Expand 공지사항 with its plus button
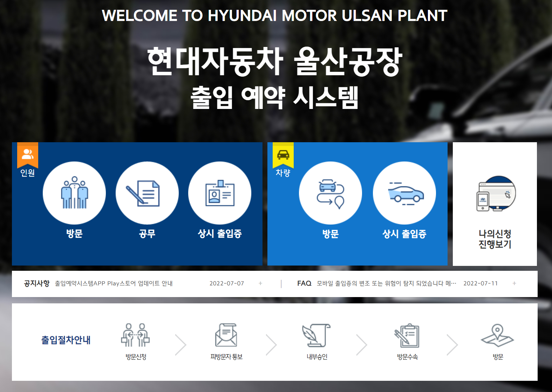Viewport: 552px width, 392px height. tap(260, 283)
